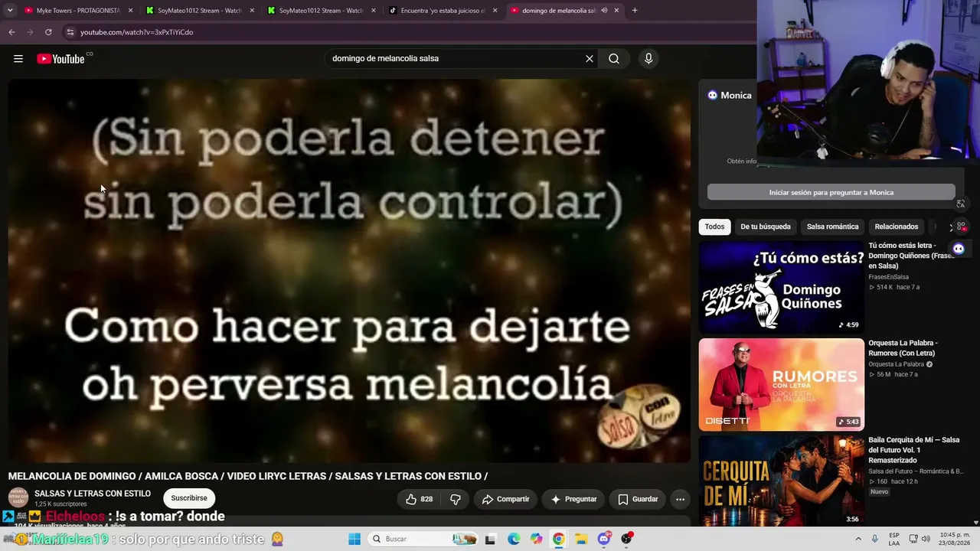Go to the YouTube home logo
The image size is (980, 551).
pos(60,59)
